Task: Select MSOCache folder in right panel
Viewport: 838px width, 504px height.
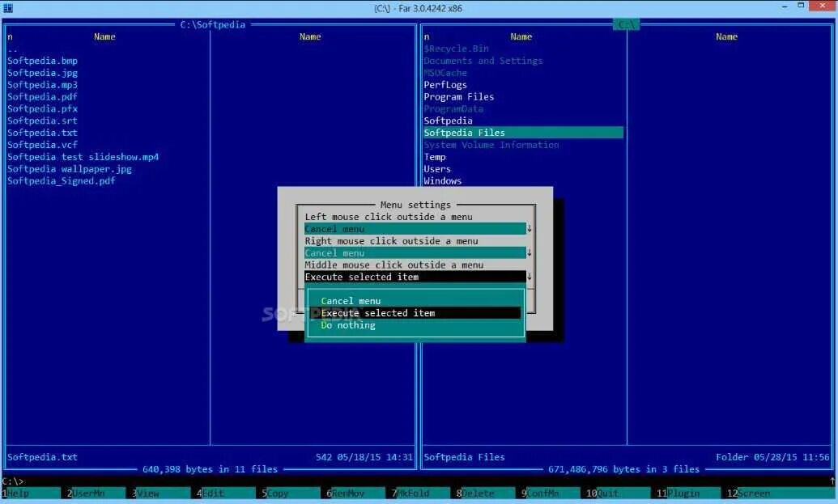Action: point(445,73)
